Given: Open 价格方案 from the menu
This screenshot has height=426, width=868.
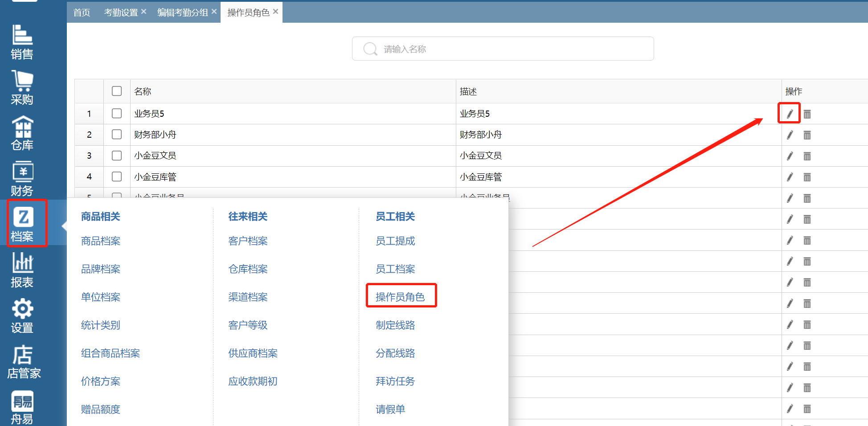Looking at the screenshot, I should 101,381.
